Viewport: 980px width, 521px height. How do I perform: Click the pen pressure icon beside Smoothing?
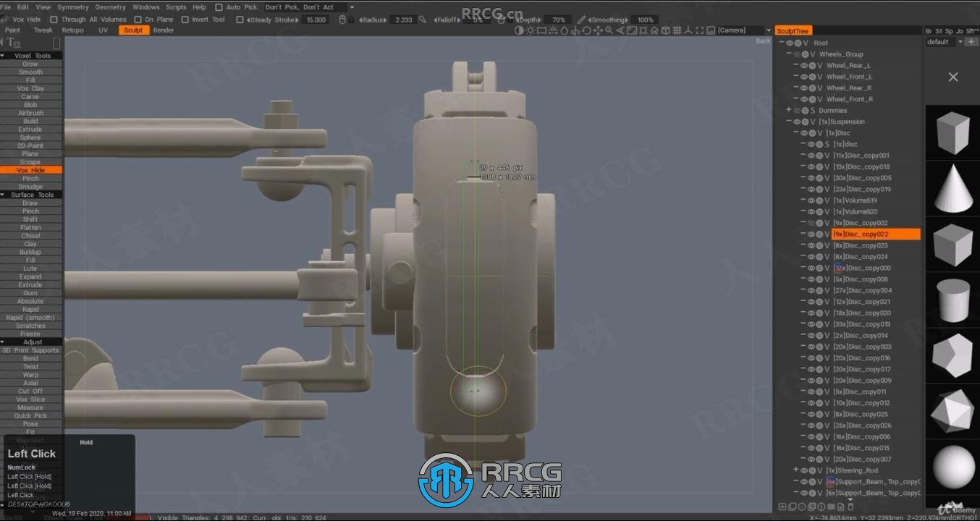(581, 20)
